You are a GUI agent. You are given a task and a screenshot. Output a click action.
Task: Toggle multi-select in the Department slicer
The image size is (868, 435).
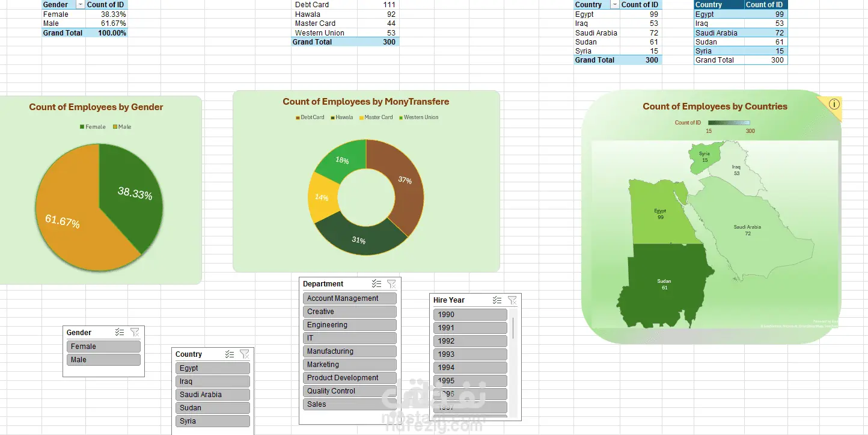point(376,284)
